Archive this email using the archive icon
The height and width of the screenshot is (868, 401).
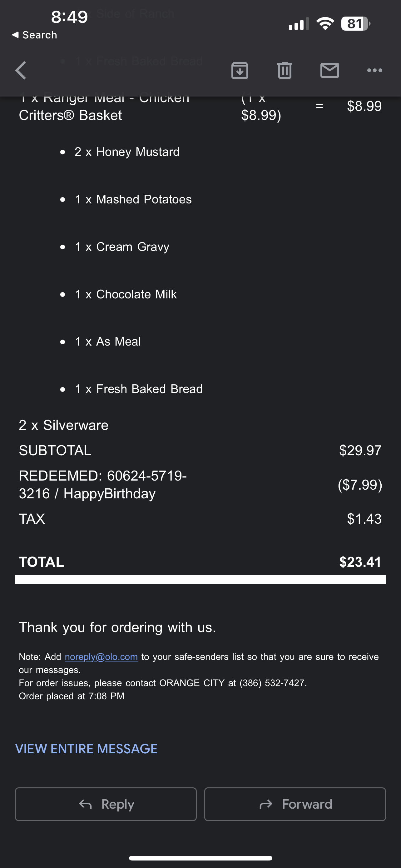240,70
